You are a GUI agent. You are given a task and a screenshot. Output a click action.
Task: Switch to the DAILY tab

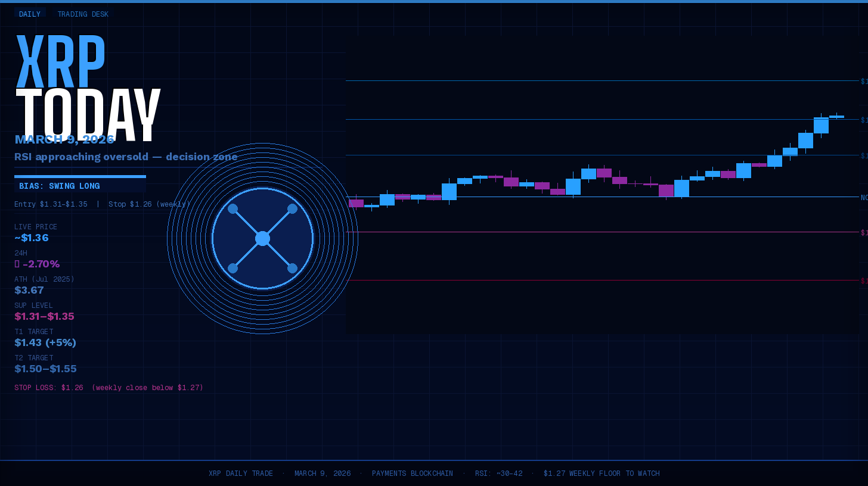click(x=30, y=14)
